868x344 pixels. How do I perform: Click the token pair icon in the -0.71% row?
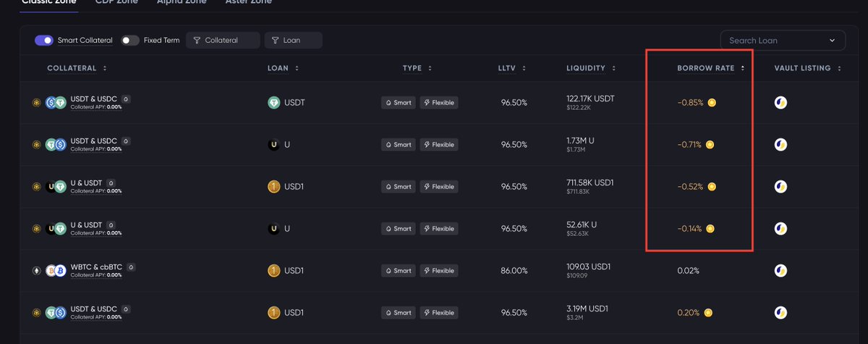point(56,145)
